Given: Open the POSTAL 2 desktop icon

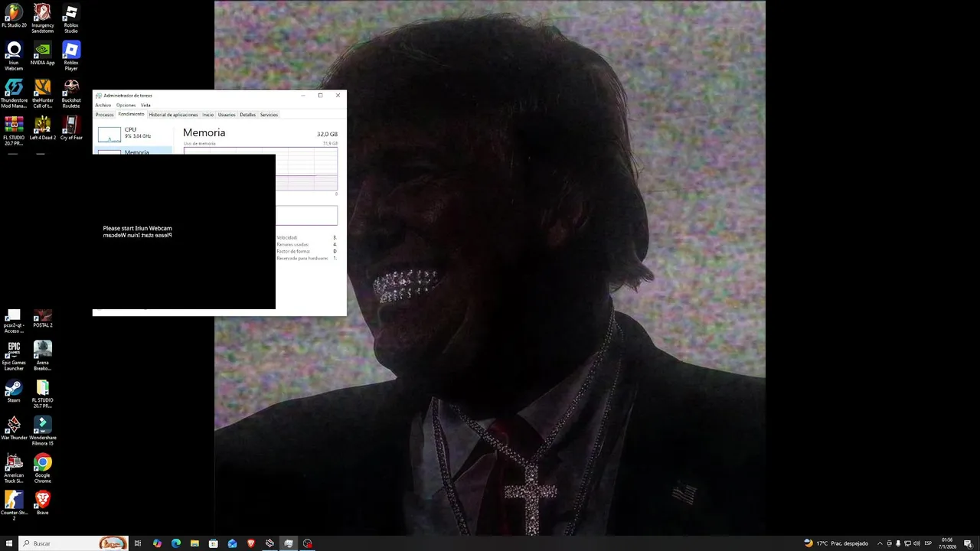Looking at the screenshot, I should (43, 319).
